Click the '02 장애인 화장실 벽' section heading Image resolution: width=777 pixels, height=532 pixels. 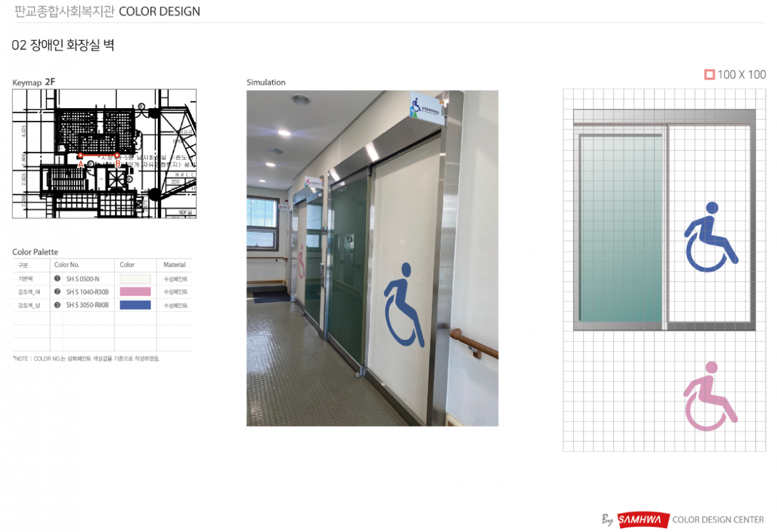[63, 45]
